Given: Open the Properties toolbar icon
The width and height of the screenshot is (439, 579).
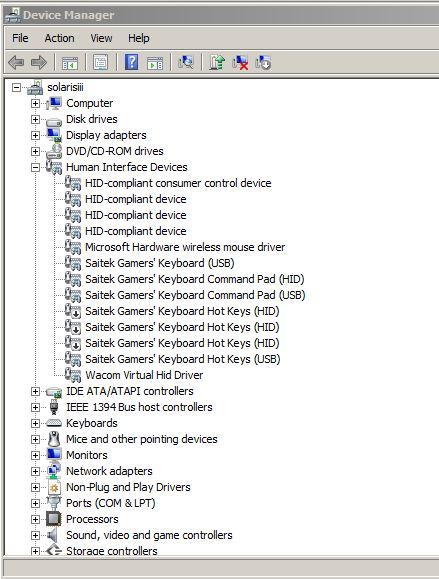Looking at the screenshot, I should [100, 62].
